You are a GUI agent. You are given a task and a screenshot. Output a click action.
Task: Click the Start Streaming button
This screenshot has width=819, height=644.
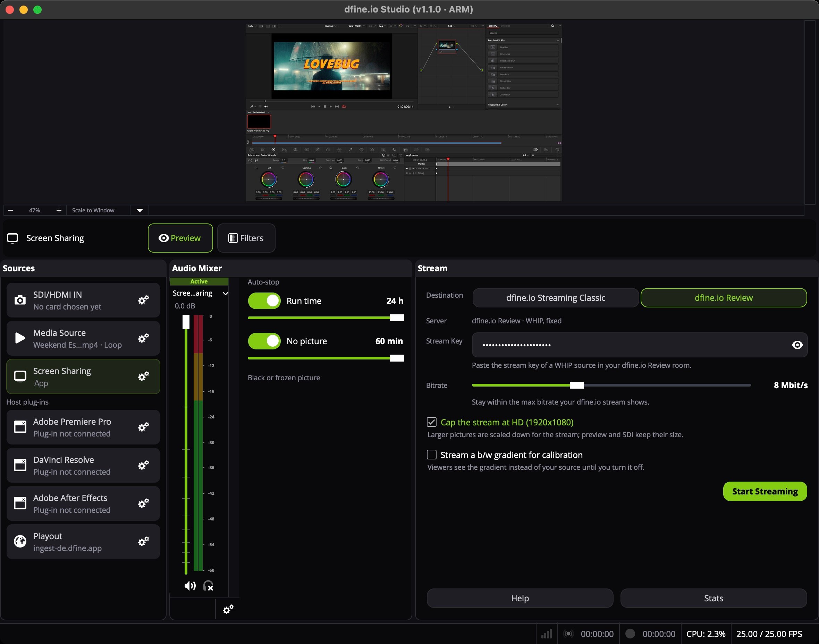[x=765, y=491]
